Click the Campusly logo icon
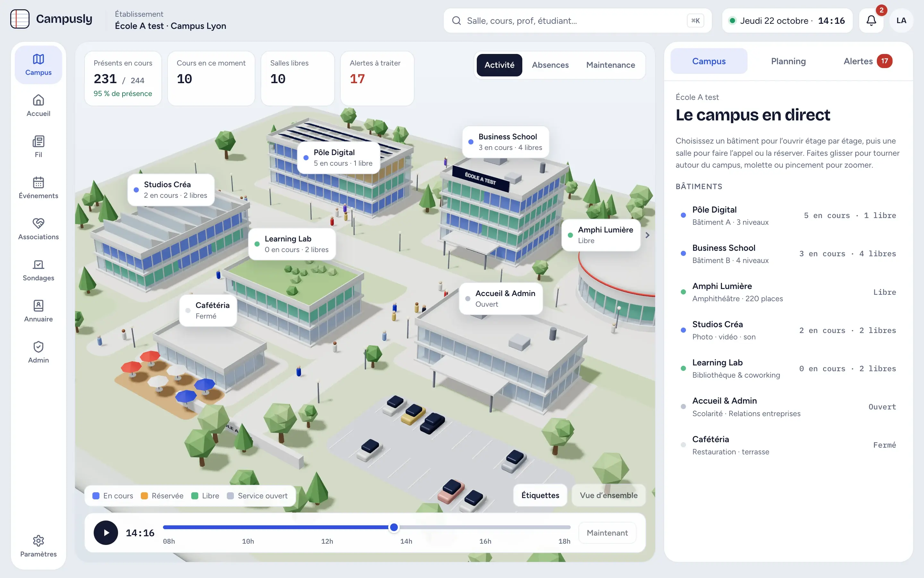This screenshot has width=924, height=578. [x=20, y=19]
